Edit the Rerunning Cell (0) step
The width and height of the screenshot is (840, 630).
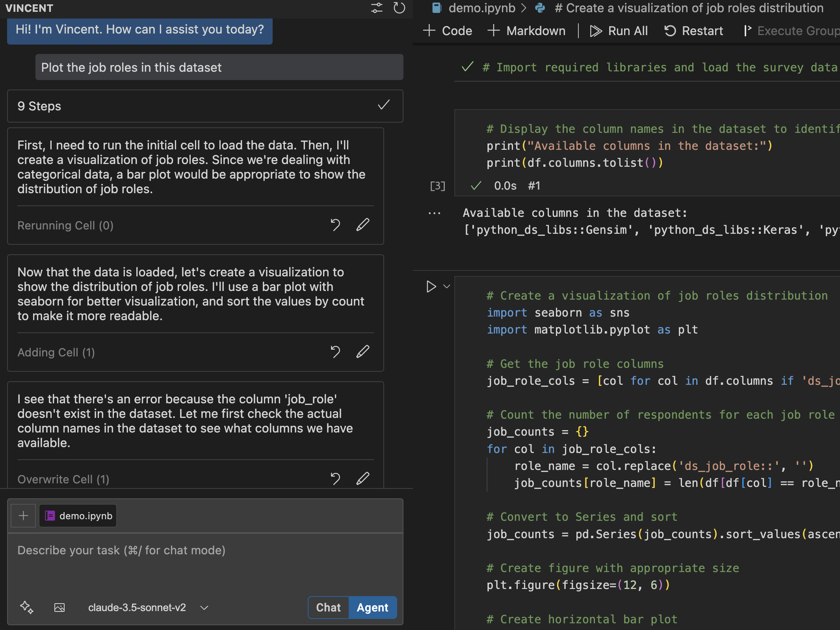[363, 225]
